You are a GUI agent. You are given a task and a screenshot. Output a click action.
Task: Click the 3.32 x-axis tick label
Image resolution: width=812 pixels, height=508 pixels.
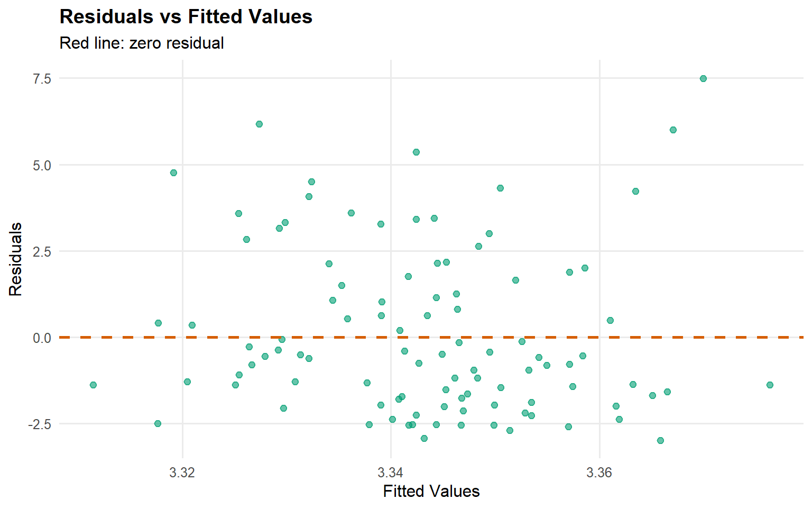pos(182,473)
